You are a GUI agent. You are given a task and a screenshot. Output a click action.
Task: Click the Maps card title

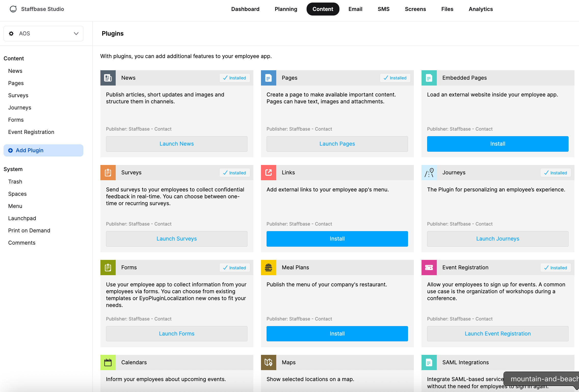coord(289,362)
